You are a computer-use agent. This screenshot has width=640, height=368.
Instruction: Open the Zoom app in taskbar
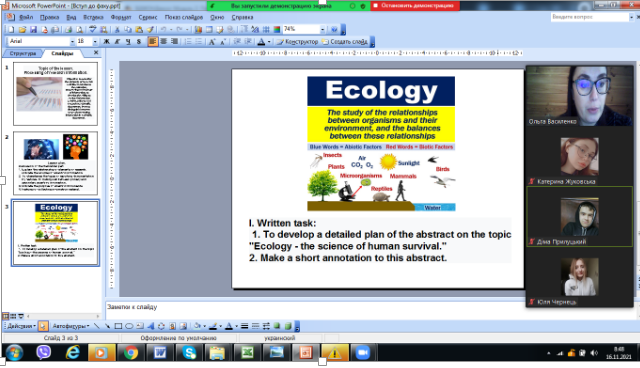(362, 352)
